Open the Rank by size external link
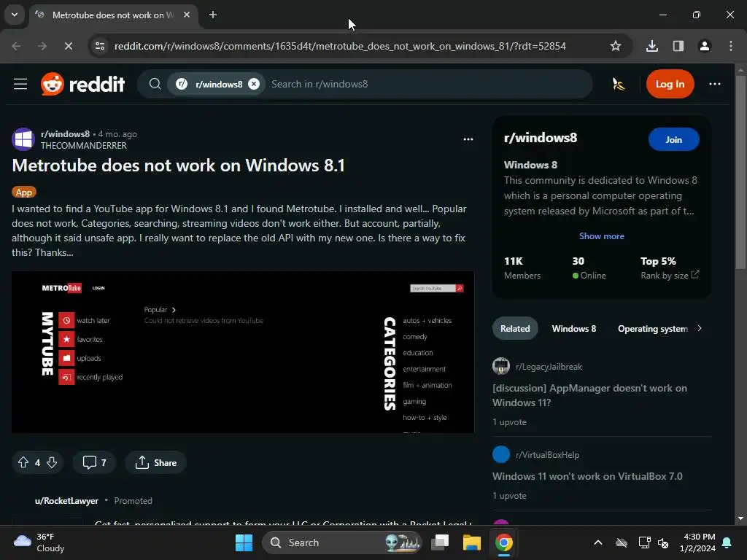Screen dimensions: 747x560 click(x=670, y=275)
